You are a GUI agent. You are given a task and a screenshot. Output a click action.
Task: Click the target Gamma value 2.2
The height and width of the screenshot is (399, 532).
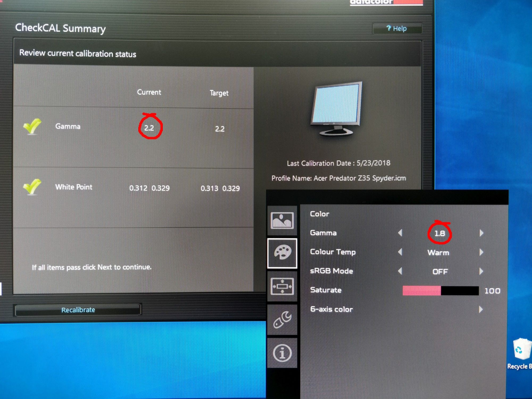click(220, 129)
